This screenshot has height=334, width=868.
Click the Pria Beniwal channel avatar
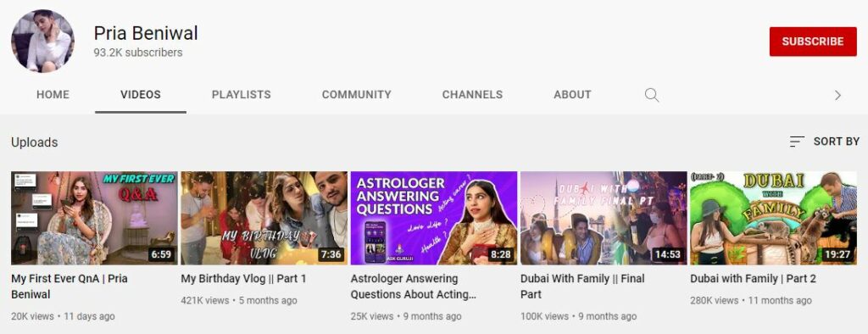pyautogui.click(x=42, y=41)
